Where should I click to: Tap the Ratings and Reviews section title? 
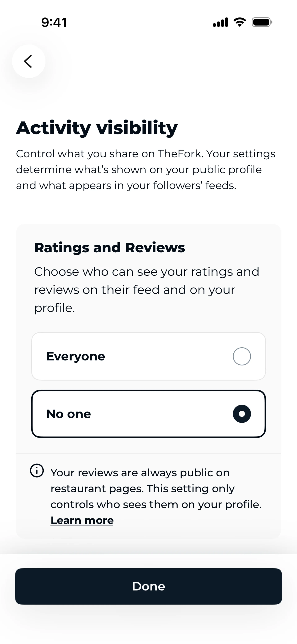pos(110,248)
